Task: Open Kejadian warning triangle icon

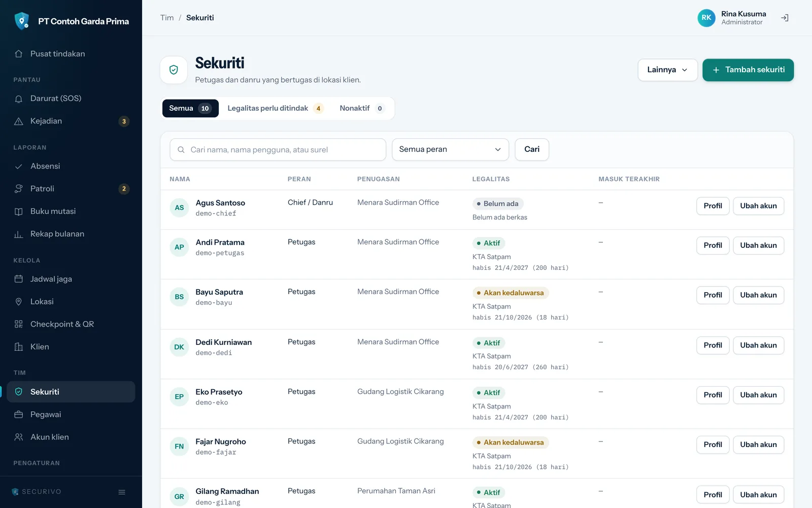Action: click(x=19, y=121)
